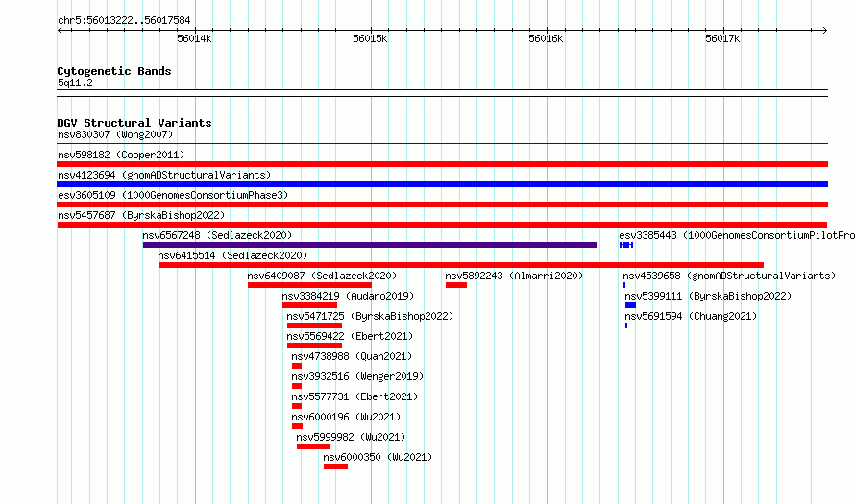Click nsv4738988 (Quan2021) label
The height and width of the screenshot is (504, 855).
coord(352,356)
